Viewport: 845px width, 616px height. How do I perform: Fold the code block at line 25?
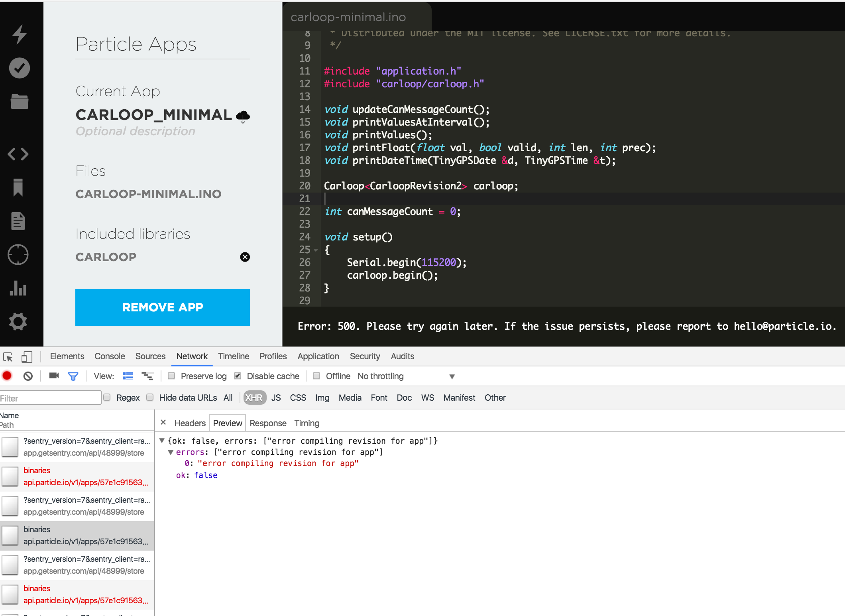pyautogui.click(x=316, y=250)
